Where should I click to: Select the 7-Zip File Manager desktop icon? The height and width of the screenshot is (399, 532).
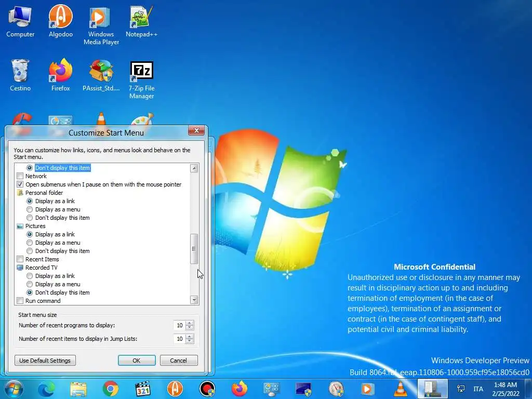coord(141,80)
